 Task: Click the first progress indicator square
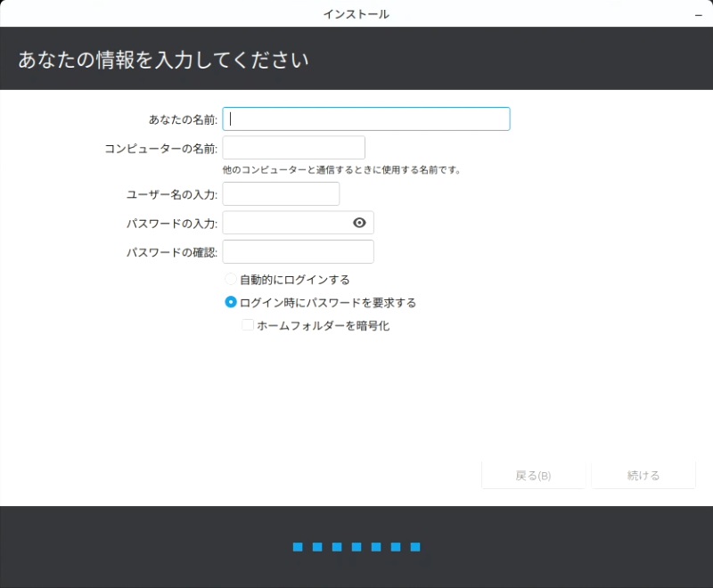click(298, 547)
